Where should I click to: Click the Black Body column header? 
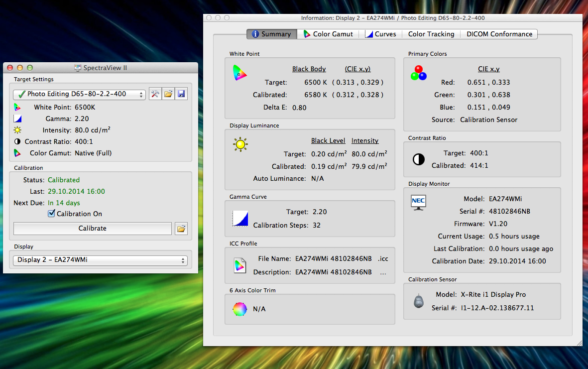tap(309, 69)
